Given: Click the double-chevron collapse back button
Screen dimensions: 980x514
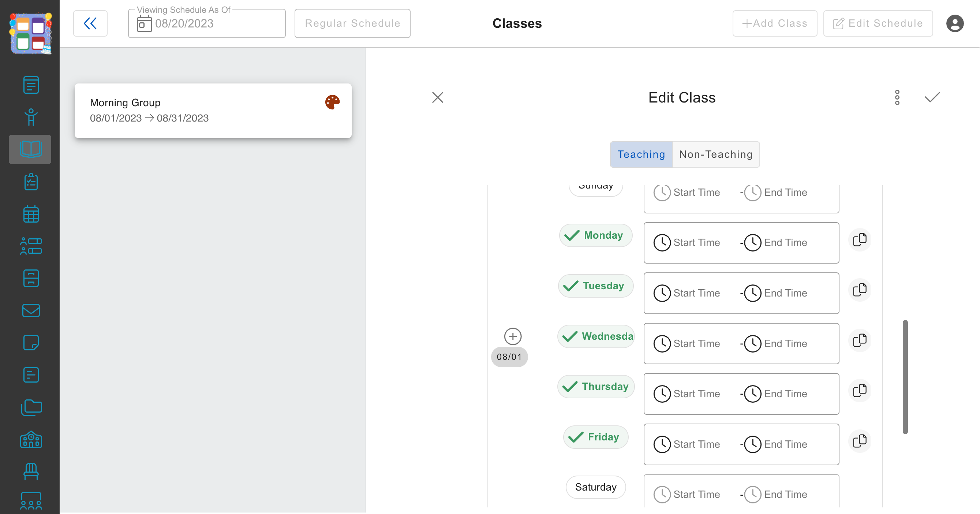Looking at the screenshot, I should (x=90, y=23).
